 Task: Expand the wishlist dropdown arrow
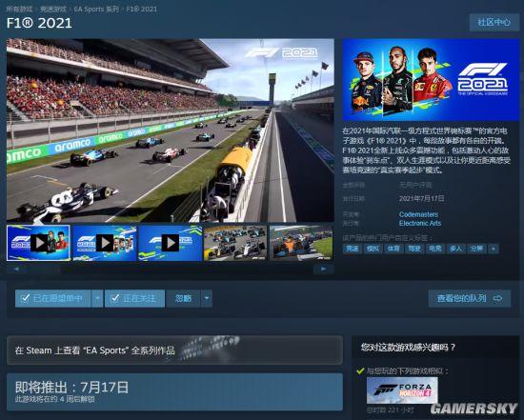pyautogui.click(x=97, y=298)
